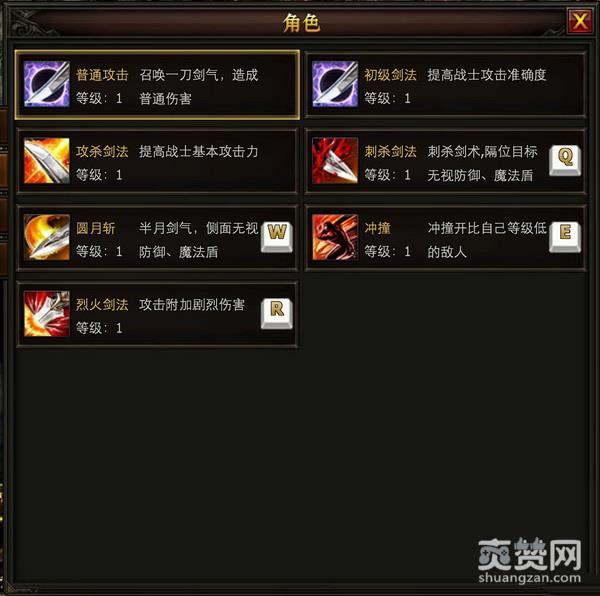Click the E hotkey key for 冲撞
600x596 pixels.
(565, 237)
